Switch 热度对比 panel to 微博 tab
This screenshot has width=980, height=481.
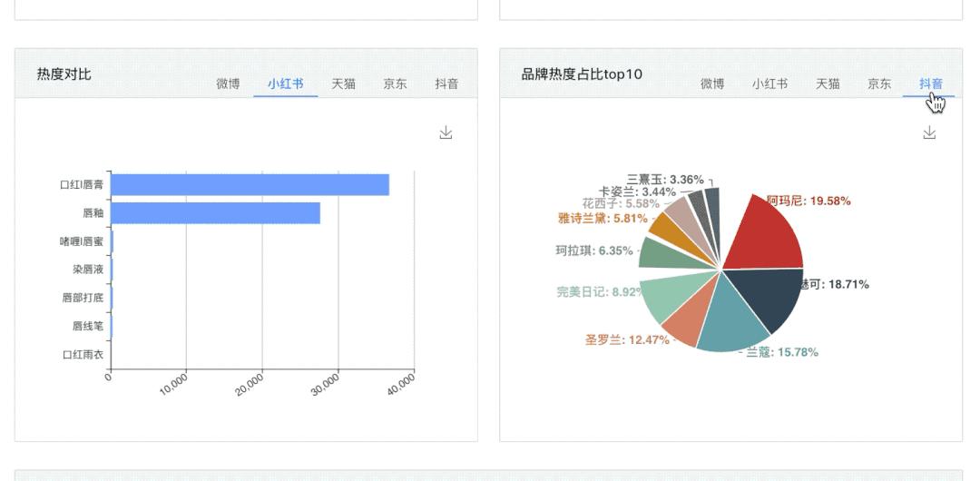pos(228,83)
